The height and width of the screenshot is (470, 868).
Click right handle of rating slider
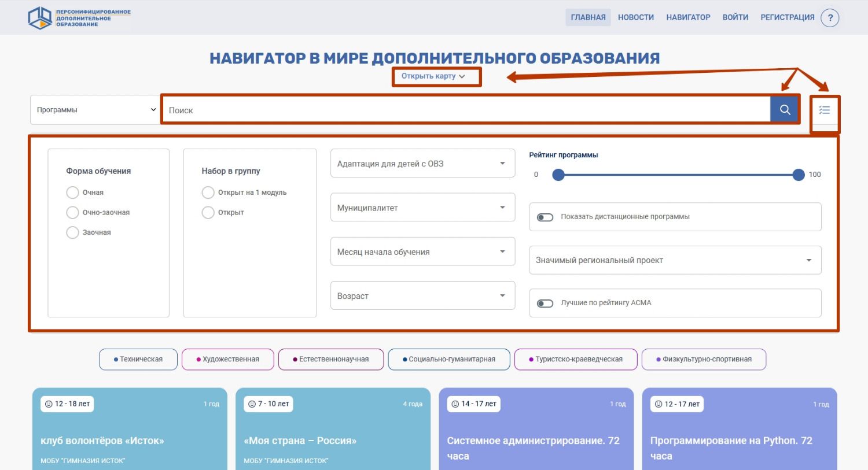tap(799, 175)
